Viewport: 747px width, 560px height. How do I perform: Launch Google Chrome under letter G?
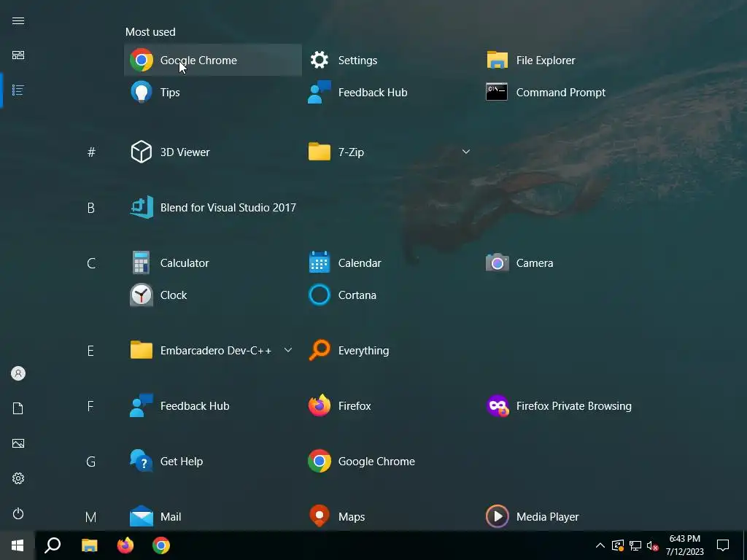[x=391, y=462]
